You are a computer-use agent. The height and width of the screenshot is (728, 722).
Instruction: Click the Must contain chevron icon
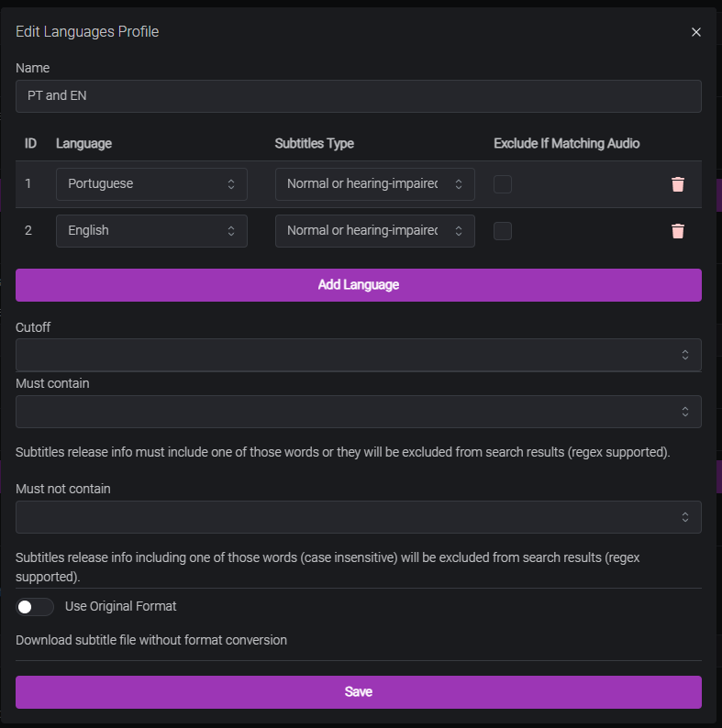pos(685,412)
